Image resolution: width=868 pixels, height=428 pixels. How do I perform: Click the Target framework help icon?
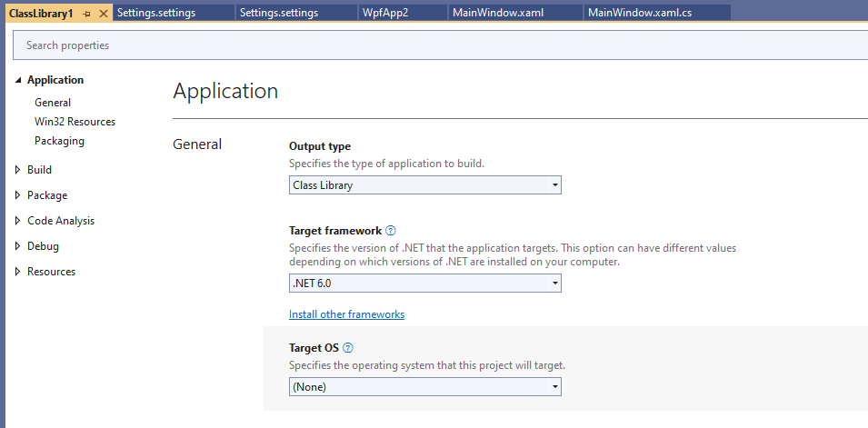[x=391, y=232]
